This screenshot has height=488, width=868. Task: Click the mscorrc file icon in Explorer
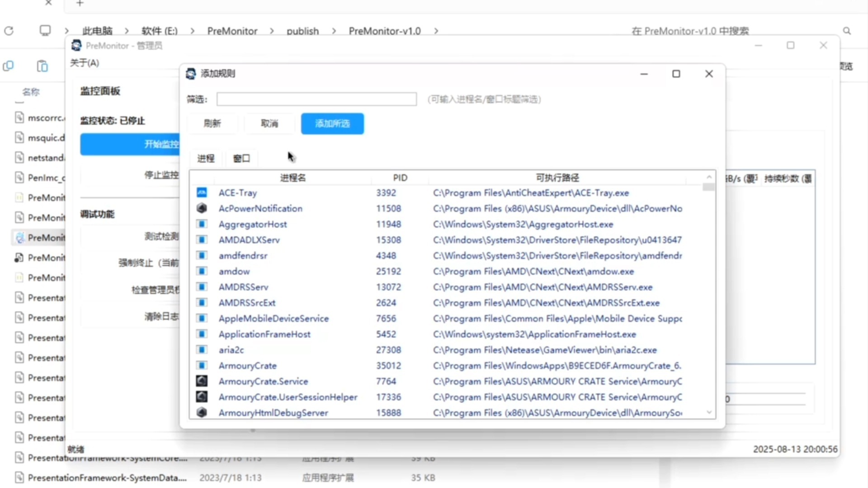coord(19,117)
